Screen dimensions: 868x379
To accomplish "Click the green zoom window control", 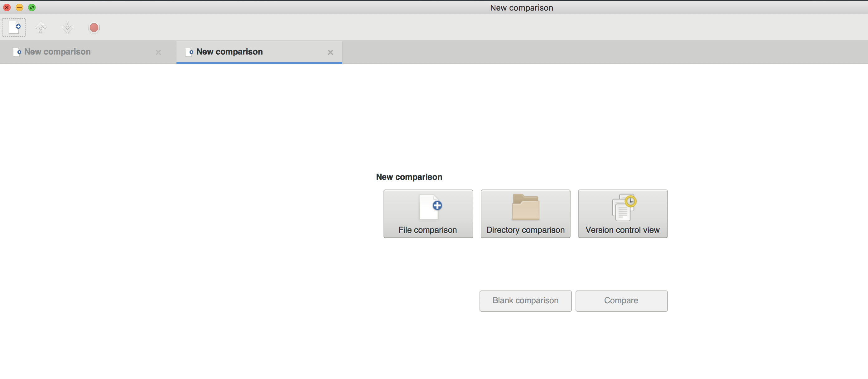I will pos(32,7).
